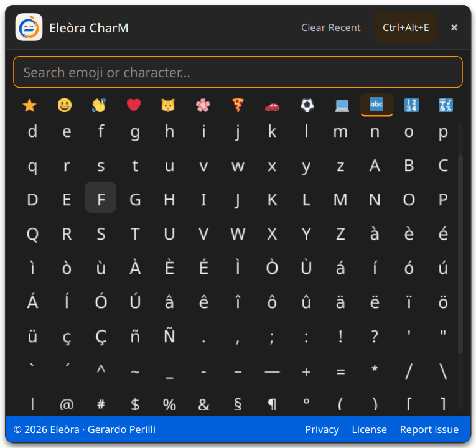The width and height of the screenshot is (476, 448).
Task: Open the red heart Symbols category
Action: click(134, 105)
